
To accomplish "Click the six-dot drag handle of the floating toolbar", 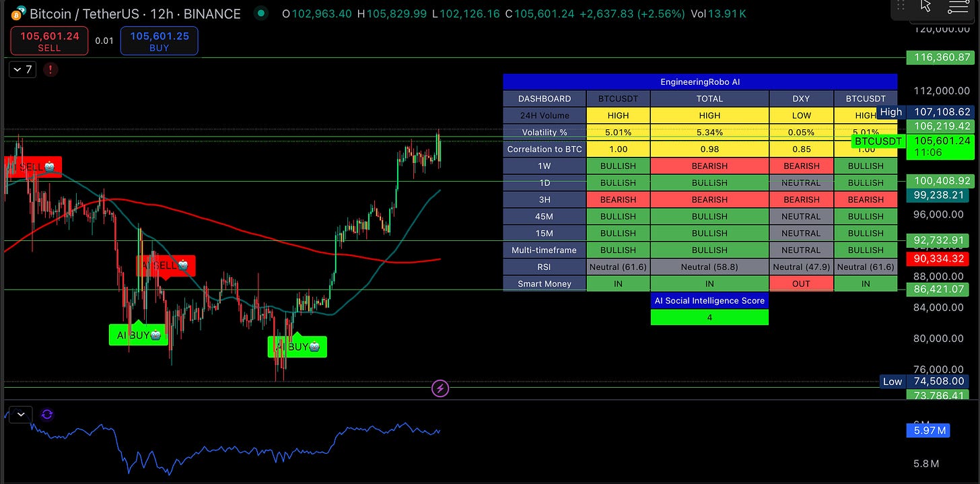I will (x=901, y=5).
